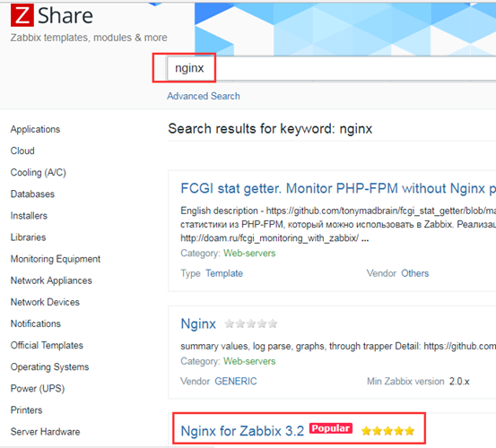The width and height of the screenshot is (496, 448).
Task: Open Nginx for Zabbix 3.2 result
Action: pos(242,431)
